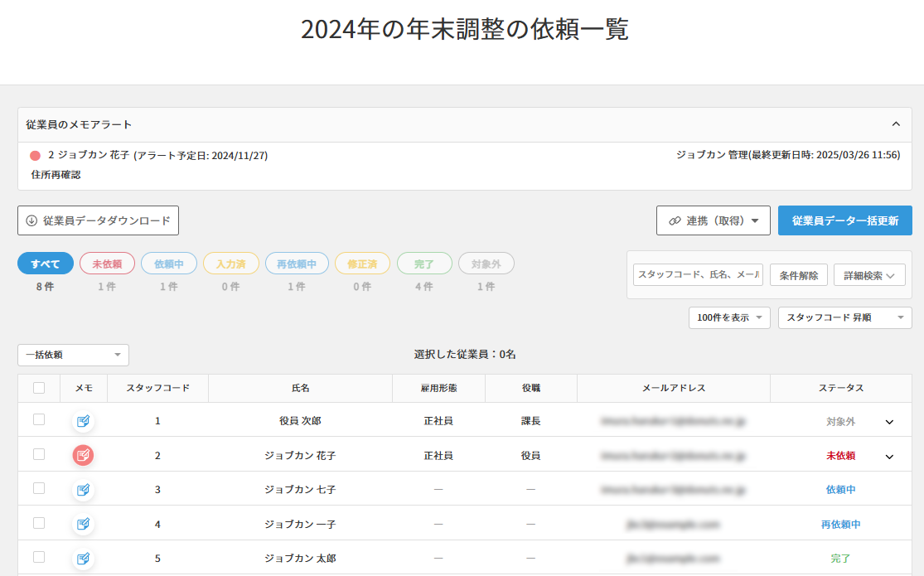Open red memo icon for ジョブカン 花子
Image resolution: width=924 pixels, height=576 pixels.
[83, 455]
